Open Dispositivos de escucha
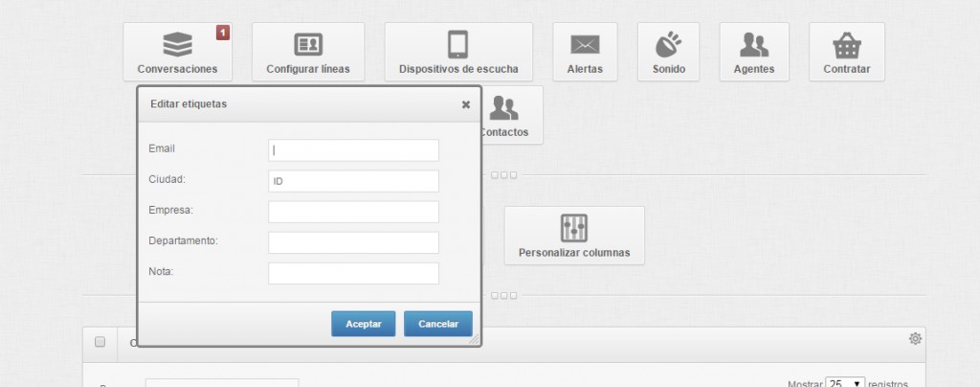The height and width of the screenshot is (387, 980). pos(458,52)
